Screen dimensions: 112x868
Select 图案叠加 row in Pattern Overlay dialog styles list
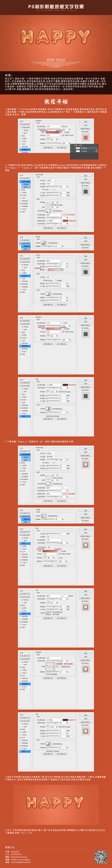[25, 684]
